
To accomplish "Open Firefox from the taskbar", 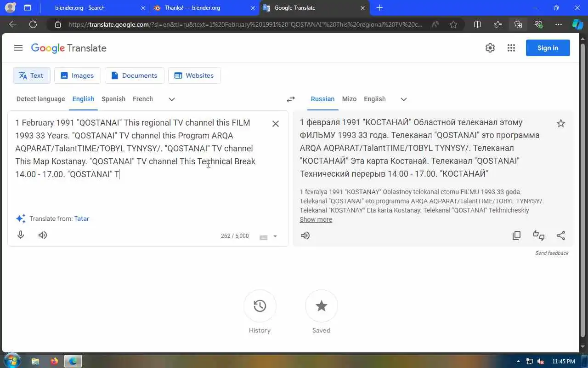I will [x=54, y=361].
